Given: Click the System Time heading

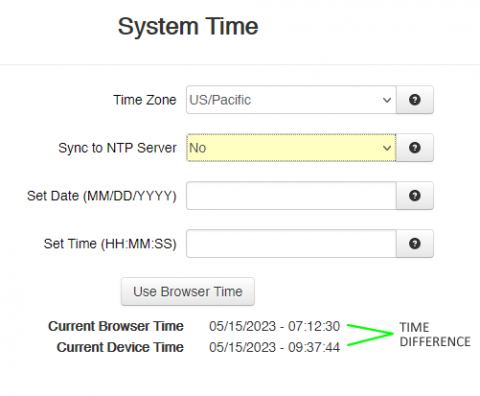Looking at the screenshot, I should [188, 27].
